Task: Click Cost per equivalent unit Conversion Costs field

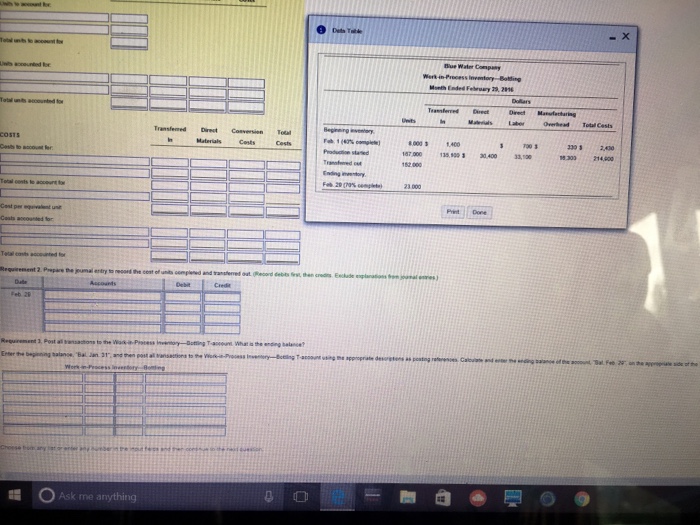Action: coord(246,211)
